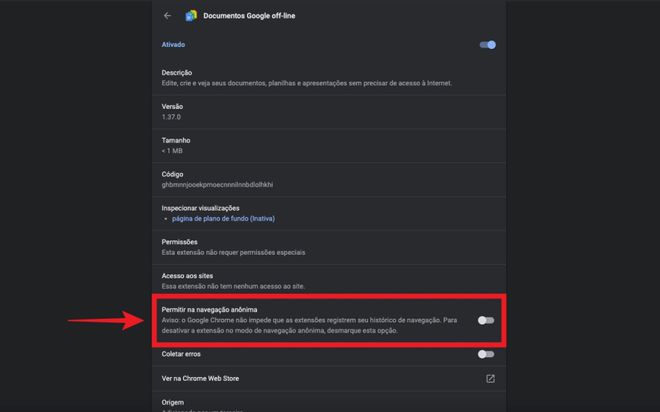Click the Ativado status label

click(173, 45)
